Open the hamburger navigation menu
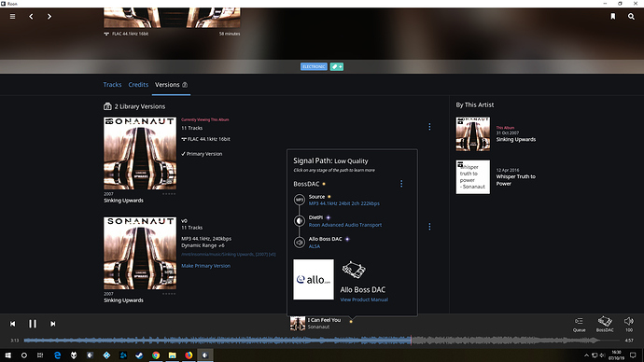This screenshot has width=644, height=362. (13, 17)
